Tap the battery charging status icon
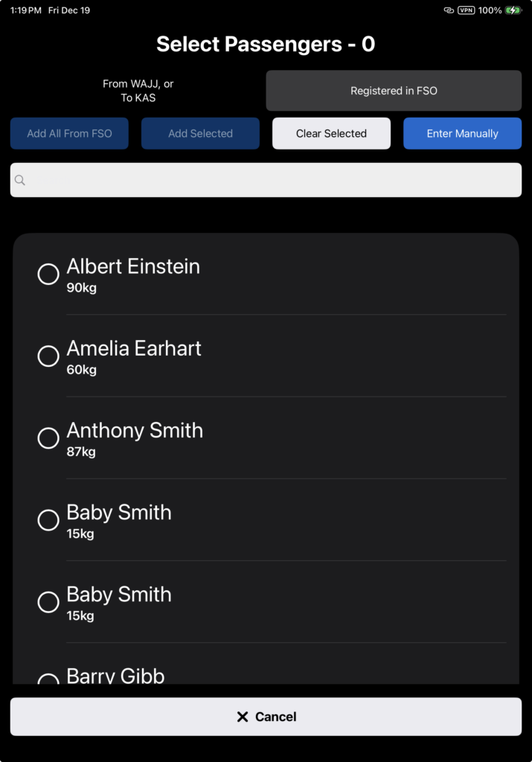The height and width of the screenshot is (762, 532). pos(513,10)
